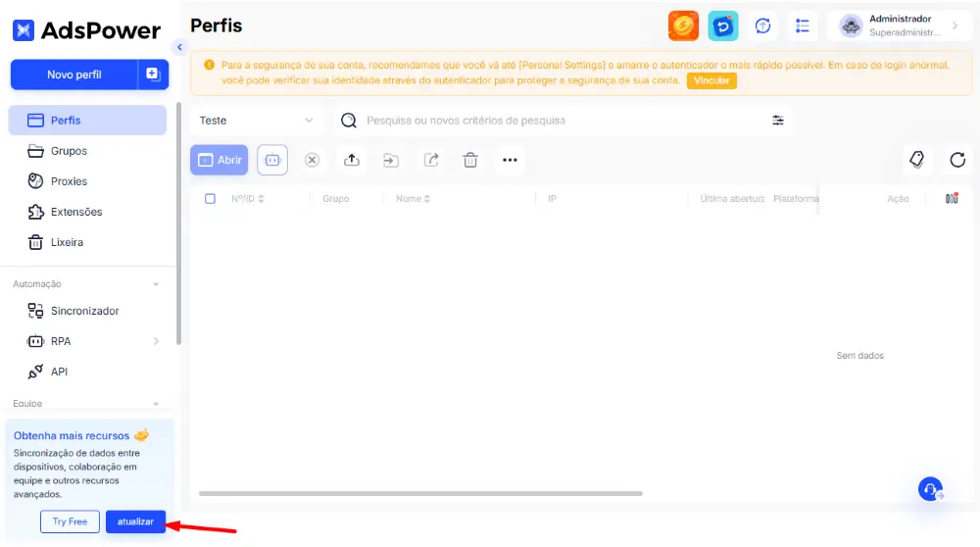Click the move to group arrow icon
This screenshot has height=547, width=980.
point(391,161)
